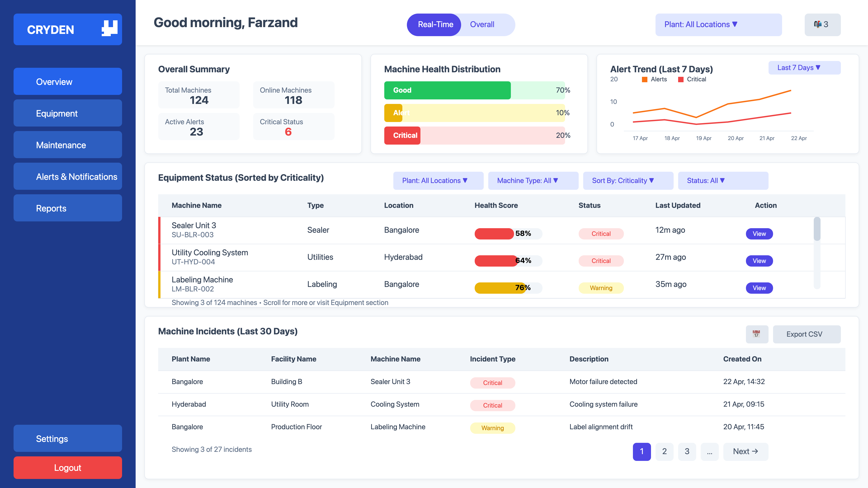868x488 pixels.
Task: Go to Overview in sidebar
Action: (68, 82)
